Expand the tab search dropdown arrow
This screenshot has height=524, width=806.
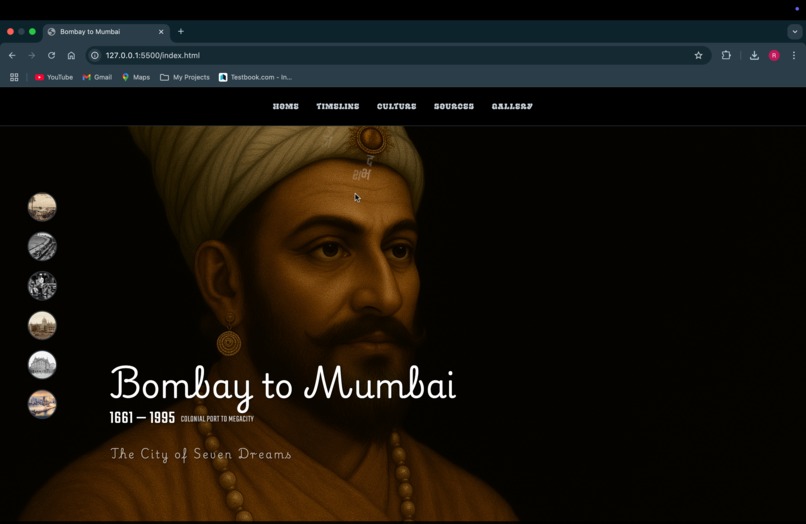click(x=795, y=31)
